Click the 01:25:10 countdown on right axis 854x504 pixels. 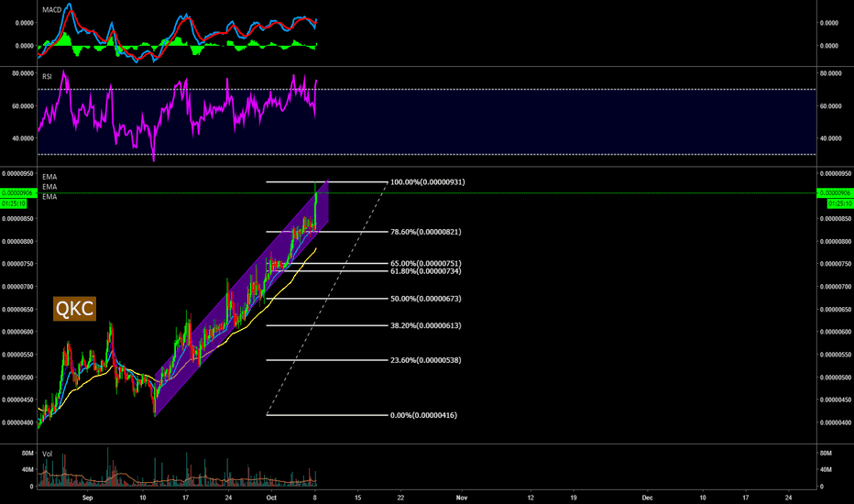click(840, 203)
